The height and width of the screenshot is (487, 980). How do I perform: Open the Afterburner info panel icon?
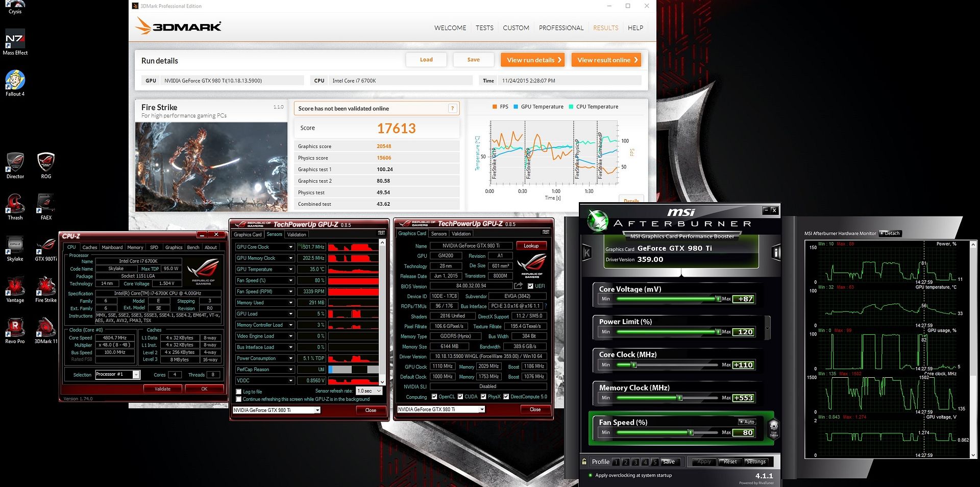pyautogui.click(x=776, y=253)
